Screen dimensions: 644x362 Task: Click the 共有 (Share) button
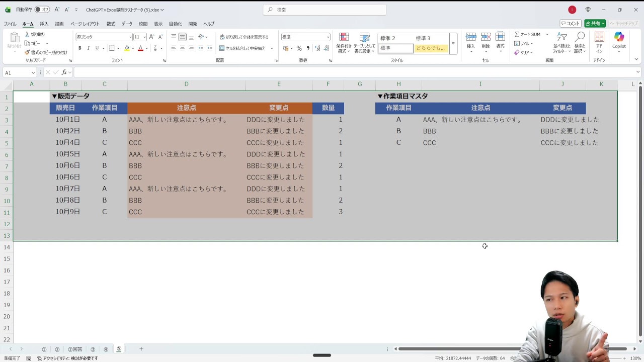click(595, 24)
